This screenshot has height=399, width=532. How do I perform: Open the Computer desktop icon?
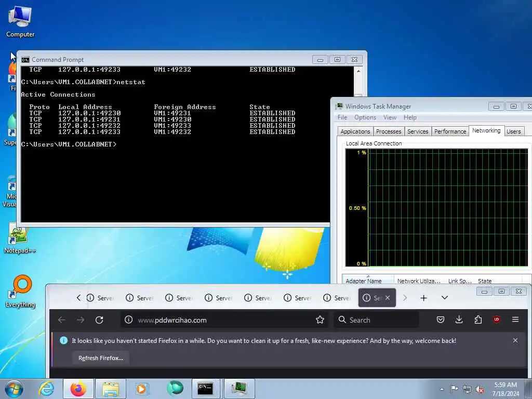point(20,21)
